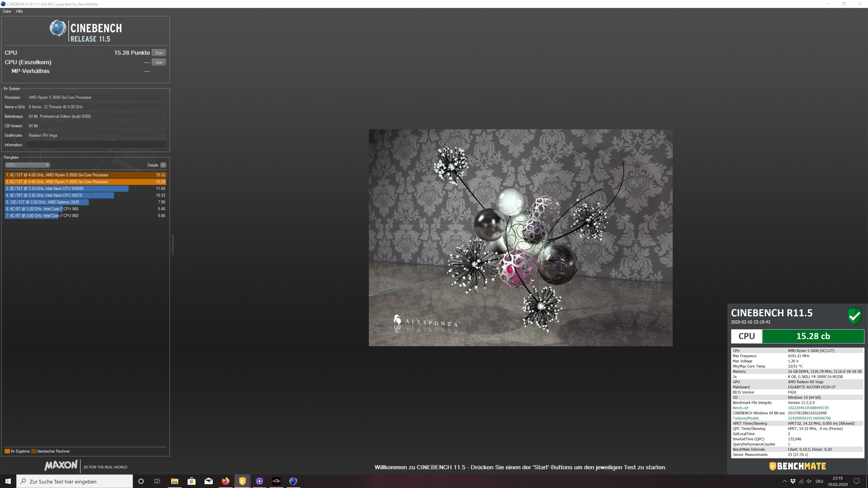
Task: Open the Wi-Fi network tray icon
Action: [801, 481]
